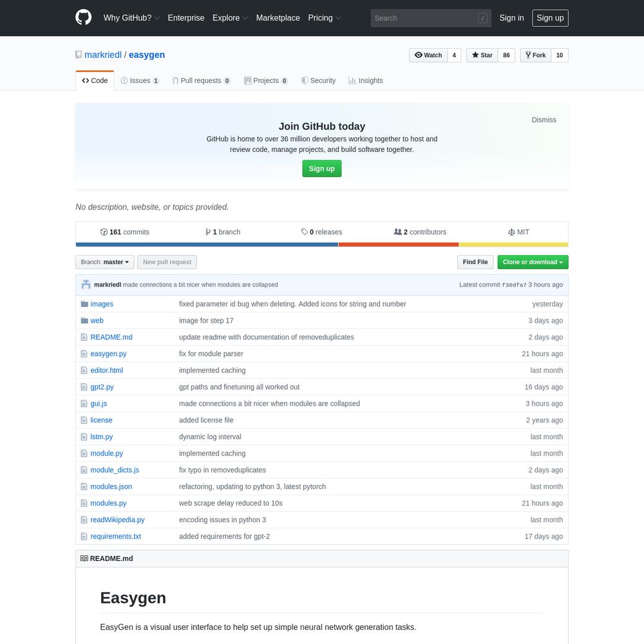Click the Find File button

click(x=475, y=262)
